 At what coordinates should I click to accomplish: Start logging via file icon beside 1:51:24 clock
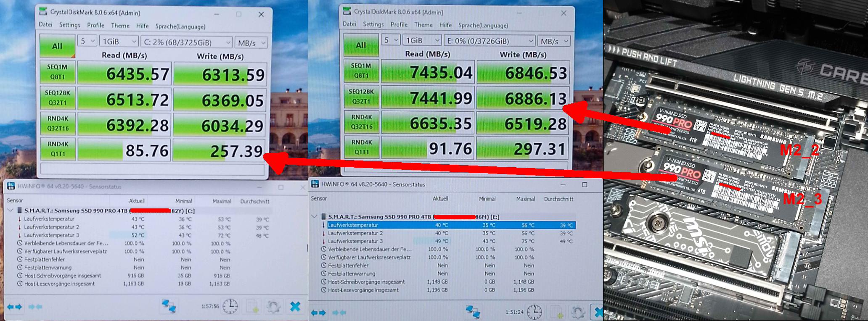556,312
